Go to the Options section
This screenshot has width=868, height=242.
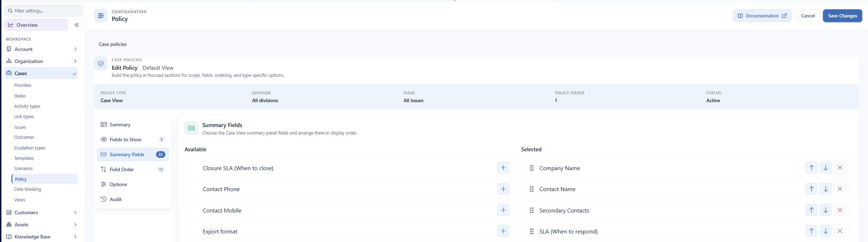tap(133, 184)
